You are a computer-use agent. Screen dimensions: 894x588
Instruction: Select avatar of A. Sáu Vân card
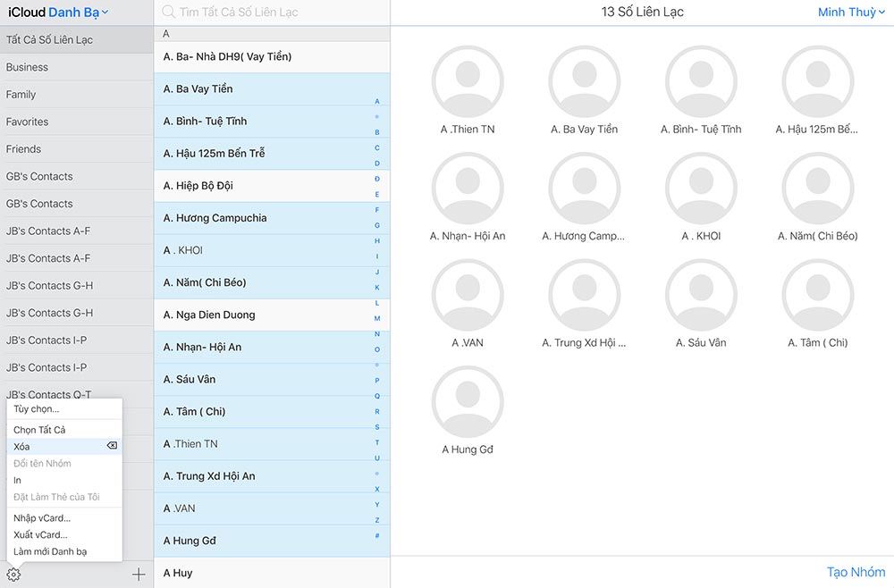[x=701, y=295]
